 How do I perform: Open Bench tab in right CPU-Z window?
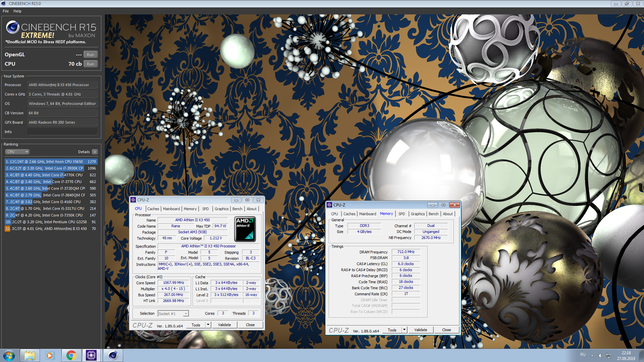(434, 214)
